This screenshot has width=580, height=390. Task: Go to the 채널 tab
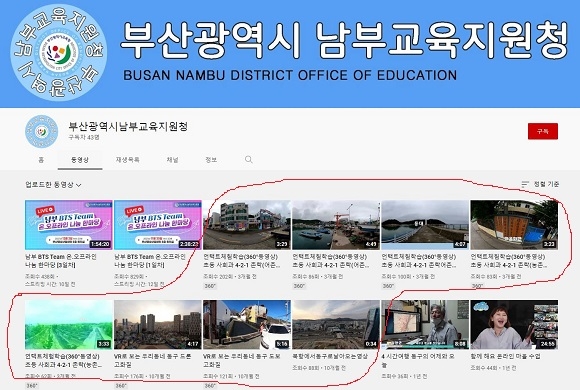coord(172,160)
